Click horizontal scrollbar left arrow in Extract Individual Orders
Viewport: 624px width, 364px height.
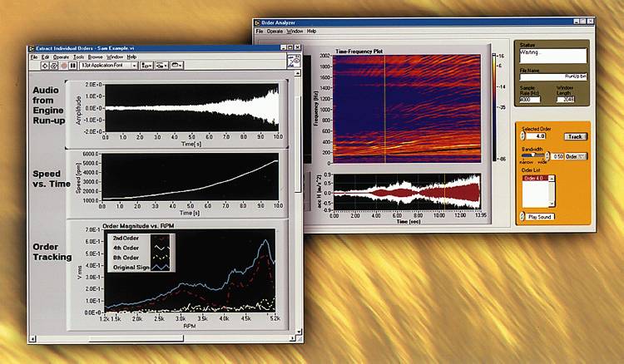(x=32, y=339)
